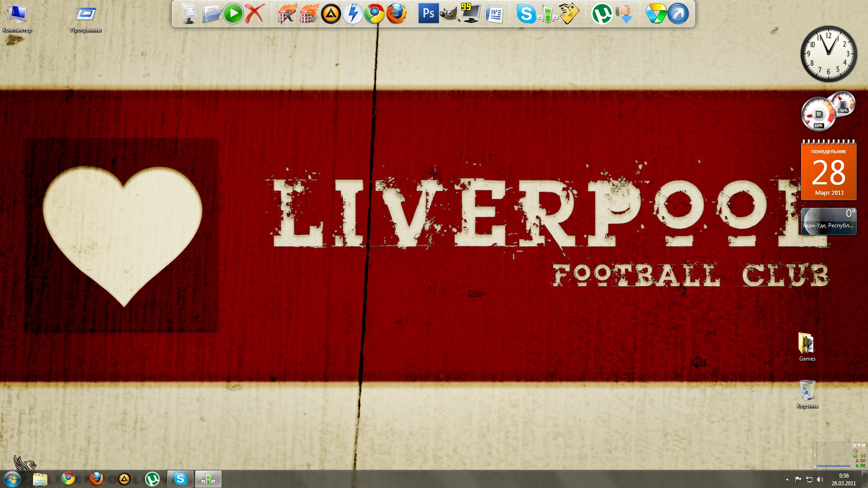Launch AIMP player from the dock

[331, 14]
